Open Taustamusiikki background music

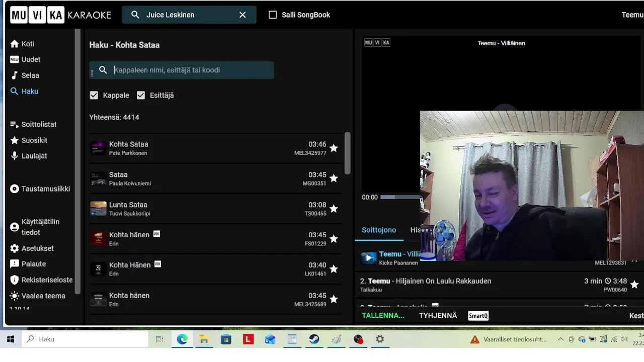click(40, 189)
